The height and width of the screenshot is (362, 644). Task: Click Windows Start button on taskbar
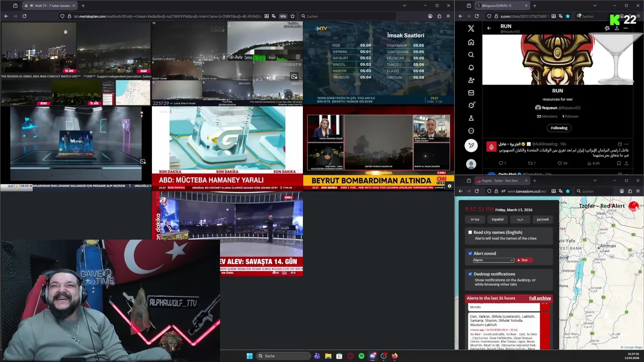coord(250,356)
